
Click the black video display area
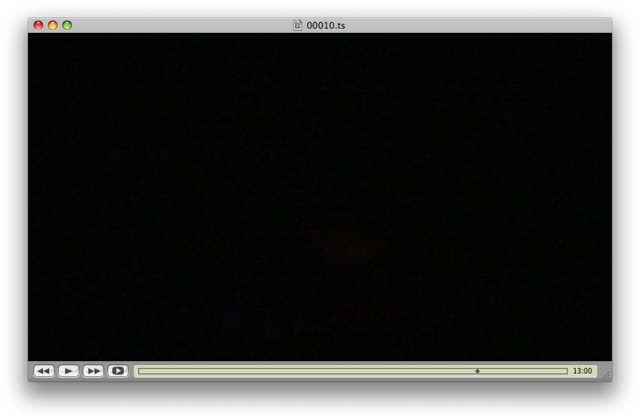(320, 197)
